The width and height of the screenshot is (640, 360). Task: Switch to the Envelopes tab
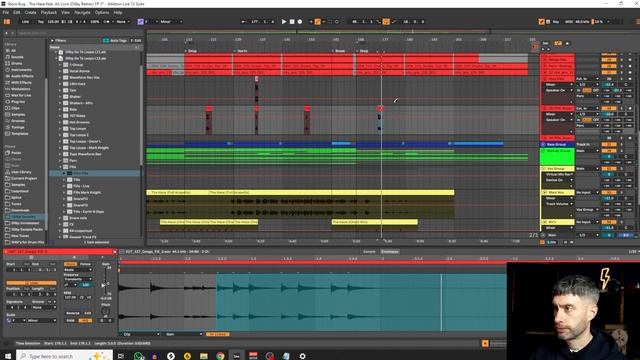click(390, 252)
